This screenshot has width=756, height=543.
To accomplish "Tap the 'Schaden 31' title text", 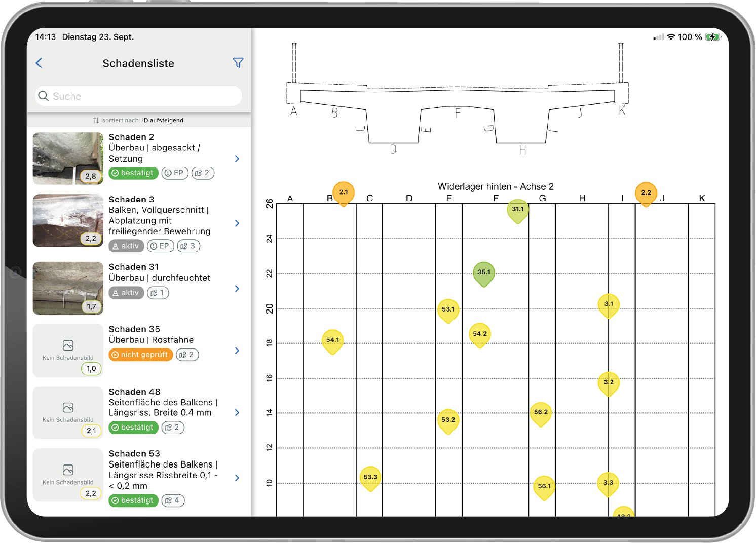I will click(134, 267).
